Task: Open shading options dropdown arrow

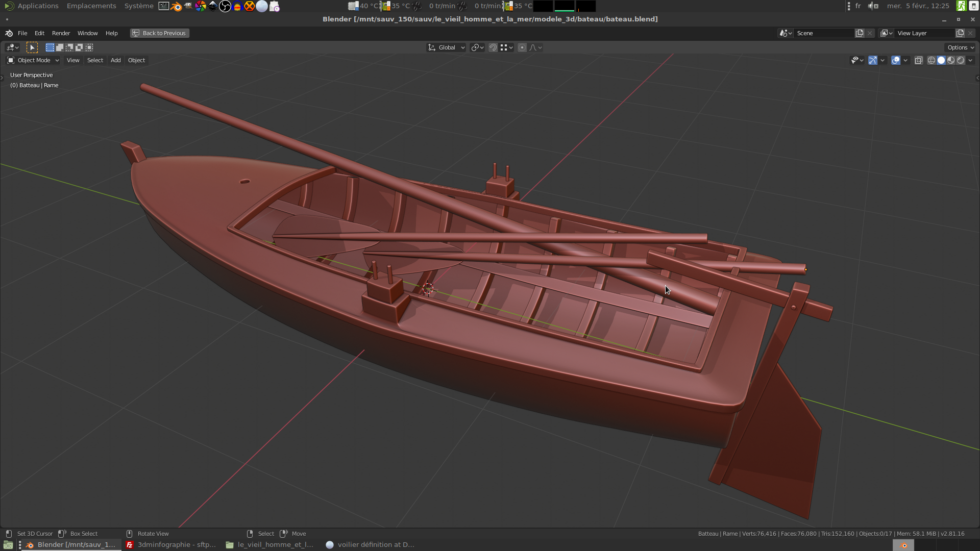Action: point(970,60)
